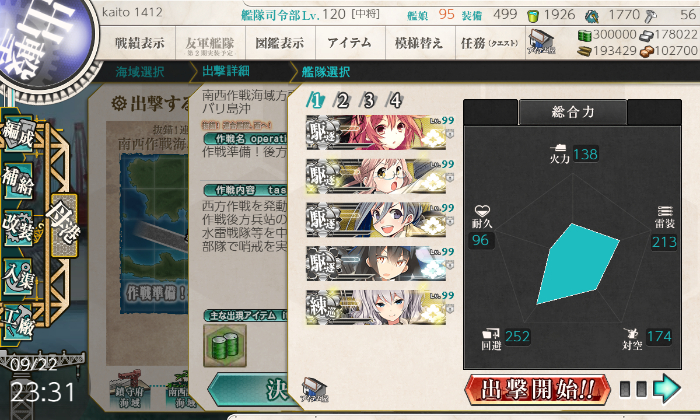Click the green fuel drum item icon
The height and width of the screenshot is (420, 700).
(225, 345)
